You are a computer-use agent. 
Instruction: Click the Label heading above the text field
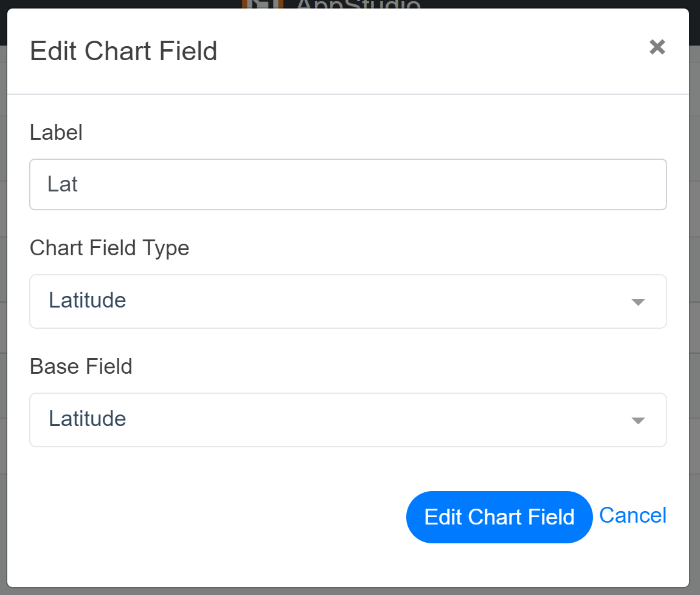pos(56,132)
